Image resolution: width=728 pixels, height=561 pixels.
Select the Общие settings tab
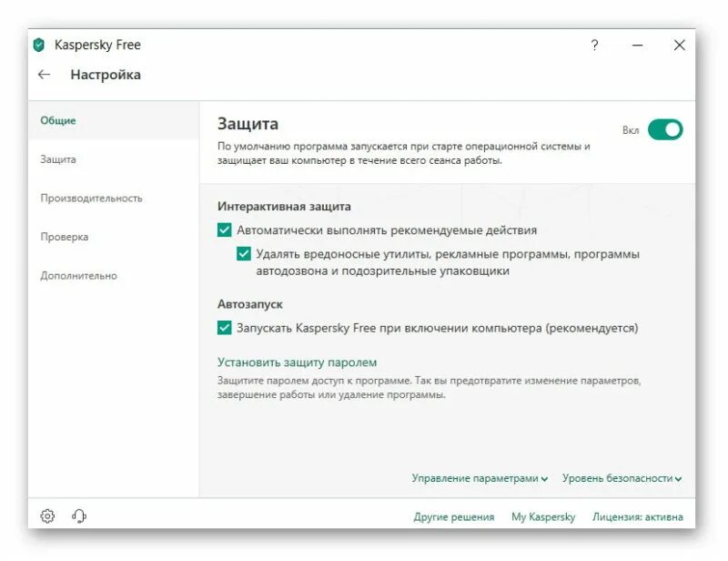[x=58, y=120]
